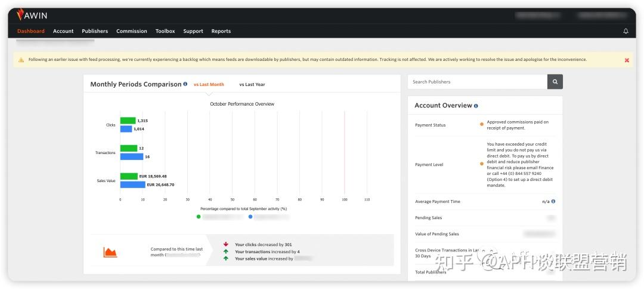
Task: Click the magnifier search button
Action: [555, 82]
